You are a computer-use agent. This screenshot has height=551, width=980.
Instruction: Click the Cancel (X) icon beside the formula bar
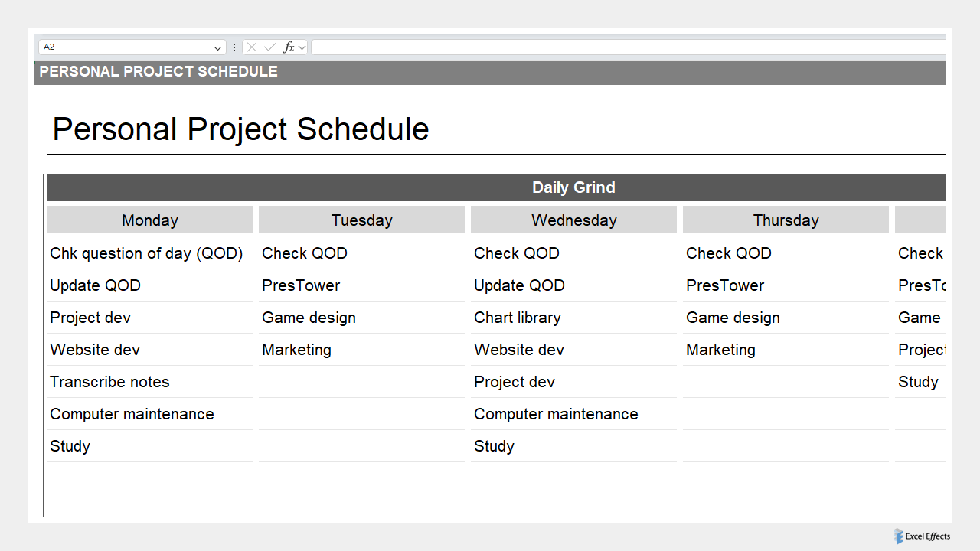252,47
